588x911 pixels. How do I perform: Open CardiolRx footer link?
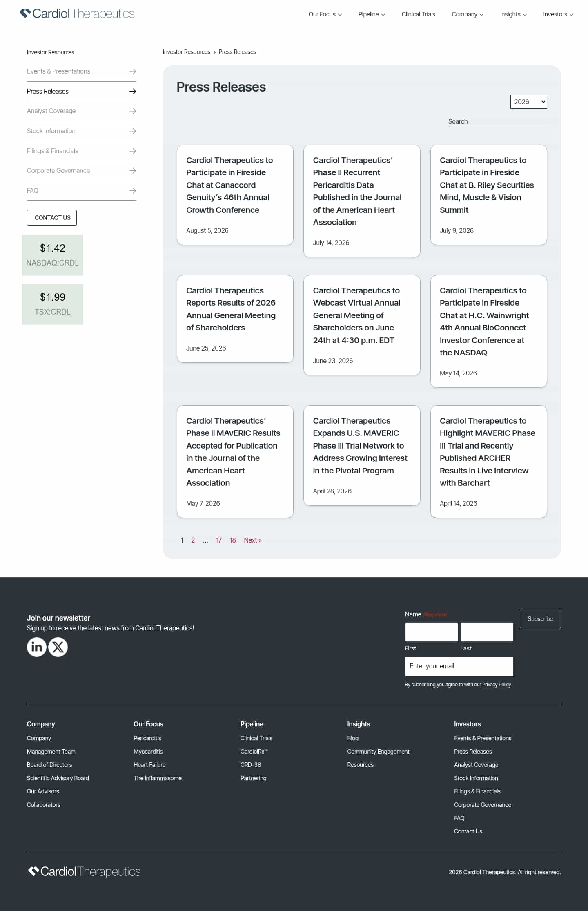pos(254,752)
